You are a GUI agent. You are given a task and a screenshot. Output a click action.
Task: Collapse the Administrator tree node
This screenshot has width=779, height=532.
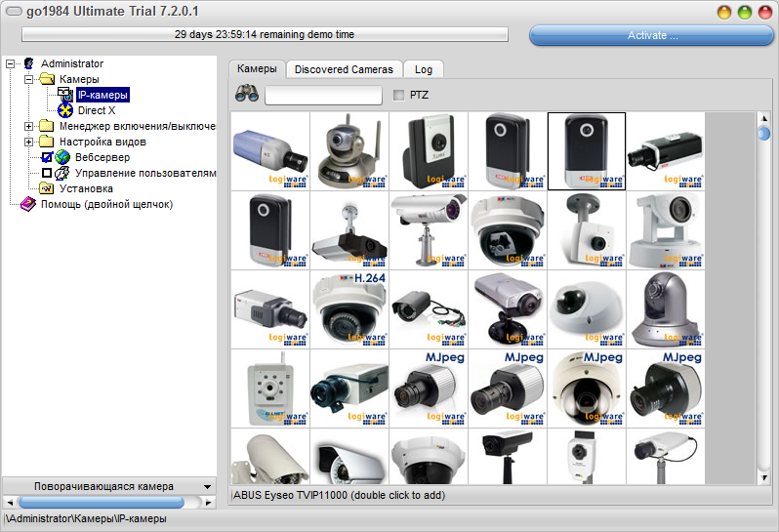pyautogui.click(x=10, y=63)
